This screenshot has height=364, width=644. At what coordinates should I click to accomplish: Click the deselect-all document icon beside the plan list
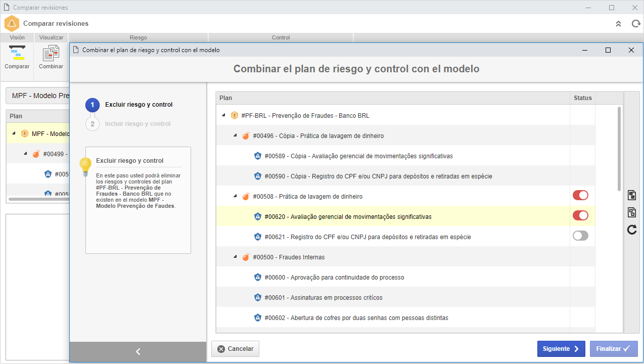(x=631, y=212)
